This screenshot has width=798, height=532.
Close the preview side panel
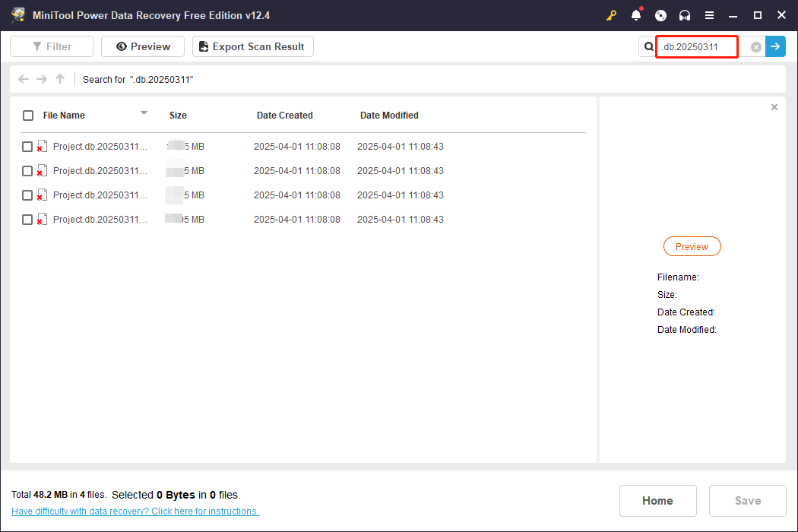point(774,107)
